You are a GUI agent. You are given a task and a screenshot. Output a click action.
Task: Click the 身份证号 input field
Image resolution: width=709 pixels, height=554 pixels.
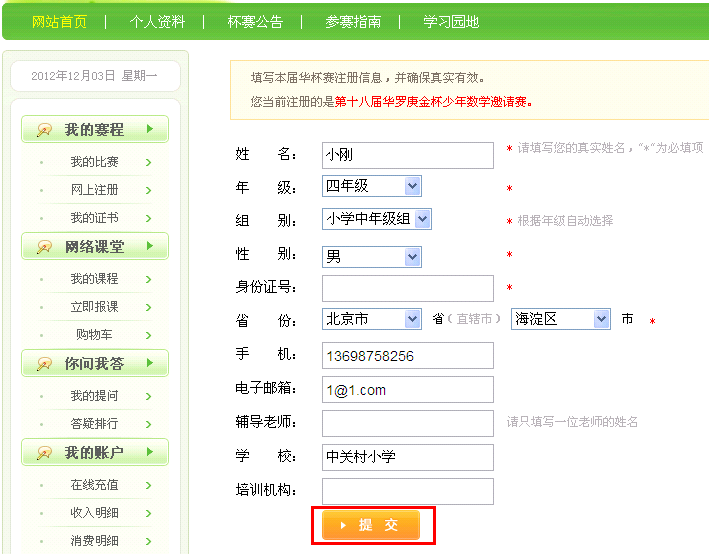pyautogui.click(x=408, y=288)
